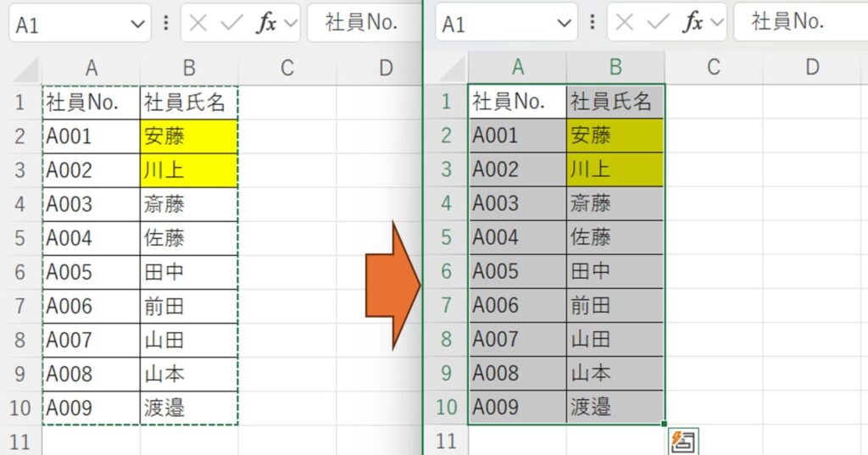Select column B header in left window

189,69
